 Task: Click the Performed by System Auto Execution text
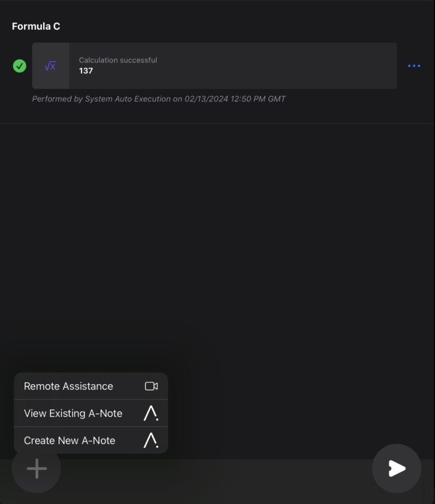(x=101, y=99)
